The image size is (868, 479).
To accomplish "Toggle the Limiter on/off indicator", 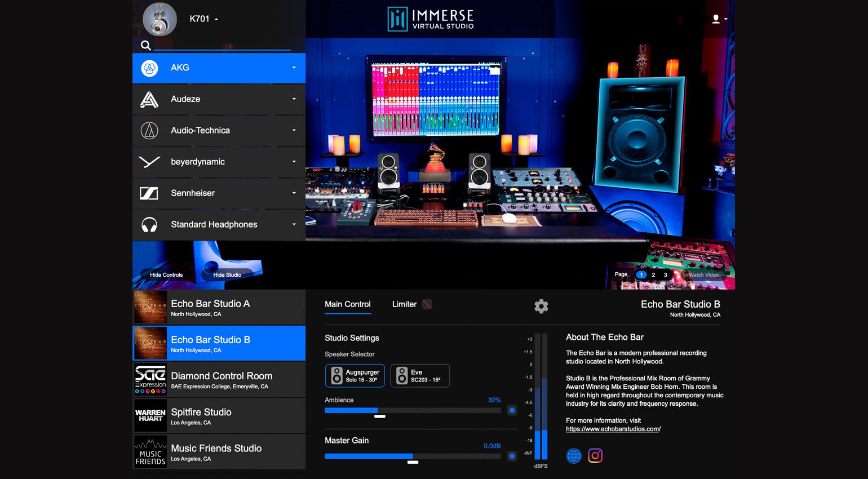I will coord(427,304).
